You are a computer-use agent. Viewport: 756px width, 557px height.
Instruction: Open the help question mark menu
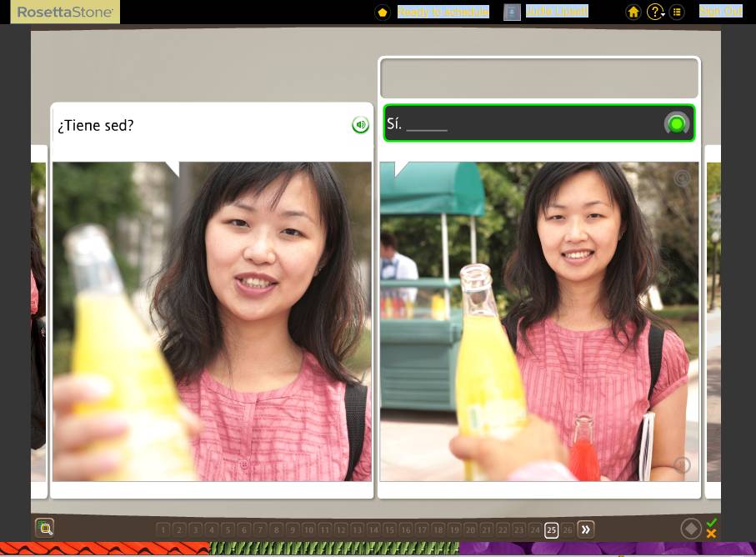(x=655, y=12)
